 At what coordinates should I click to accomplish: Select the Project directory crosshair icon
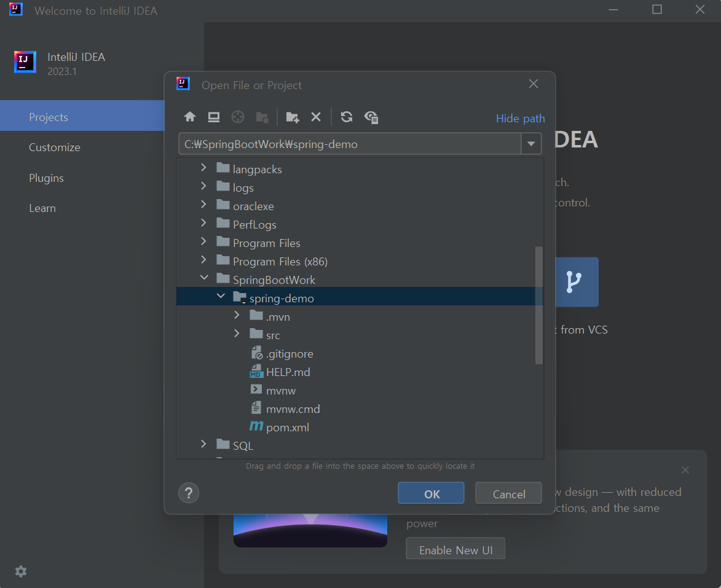tap(238, 117)
